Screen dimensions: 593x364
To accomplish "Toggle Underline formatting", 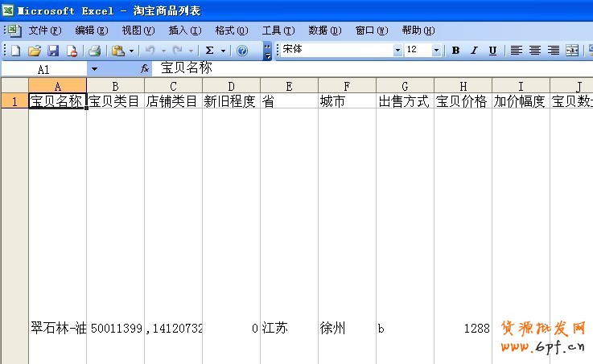I will 492,51.
